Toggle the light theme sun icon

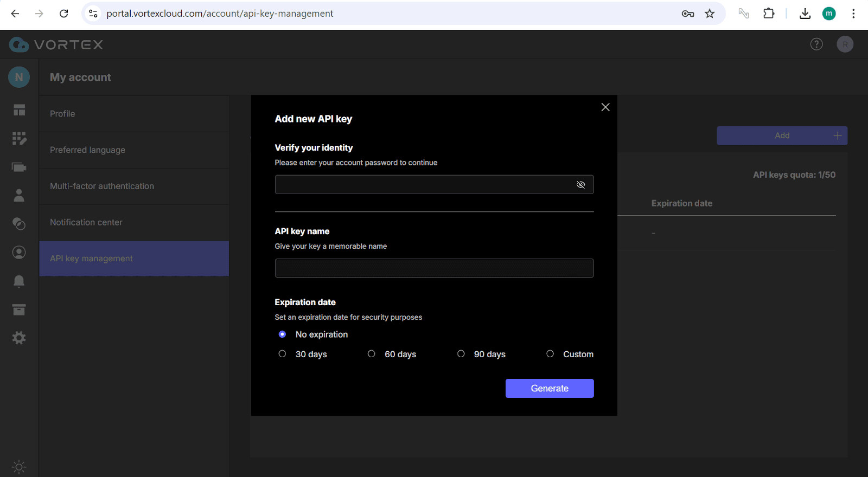click(19, 467)
